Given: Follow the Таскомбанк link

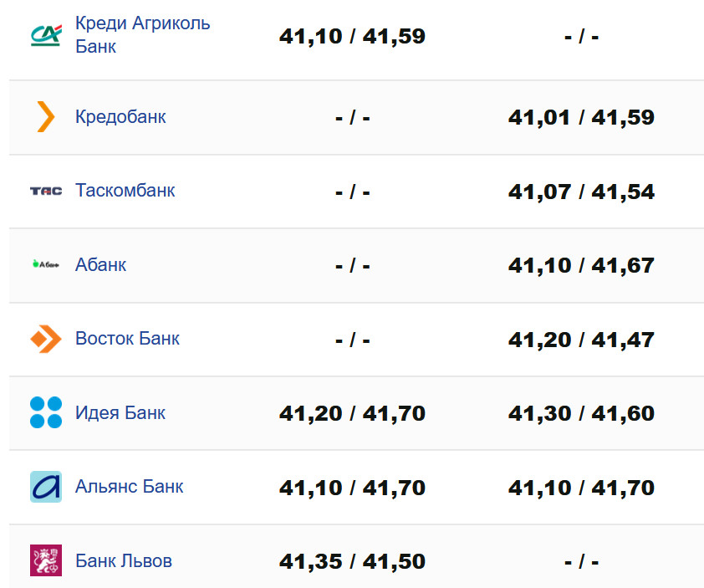Looking at the screenshot, I should [125, 191].
